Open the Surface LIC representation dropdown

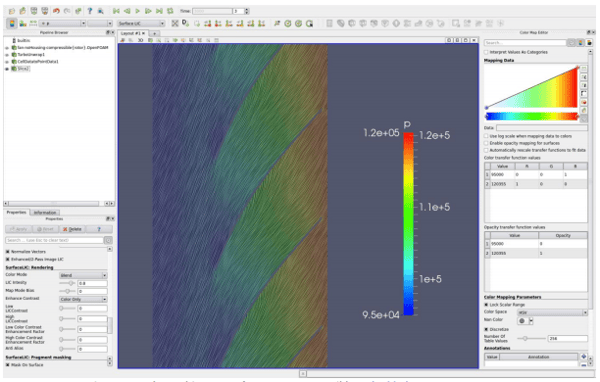coord(141,23)
